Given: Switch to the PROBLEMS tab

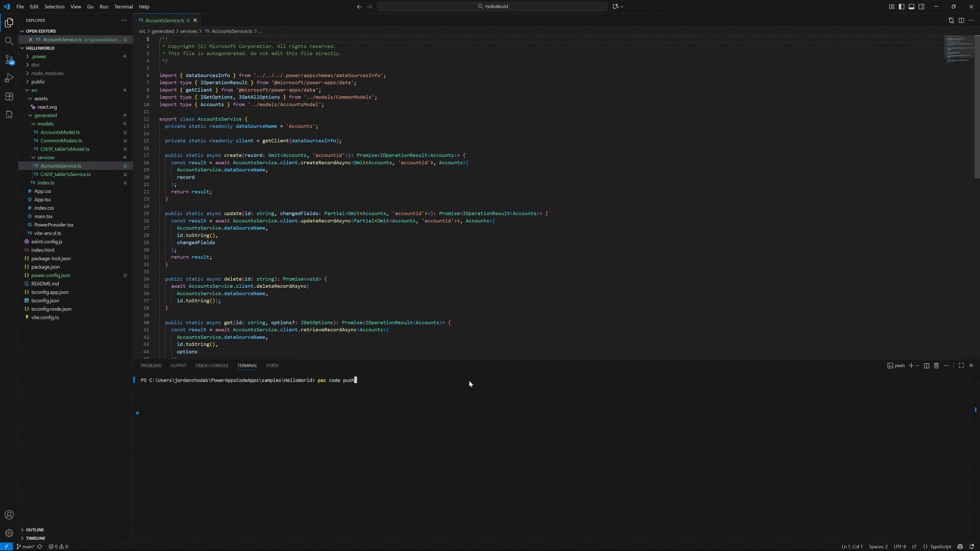Looking at the screenshot, I should coord(151,365).
